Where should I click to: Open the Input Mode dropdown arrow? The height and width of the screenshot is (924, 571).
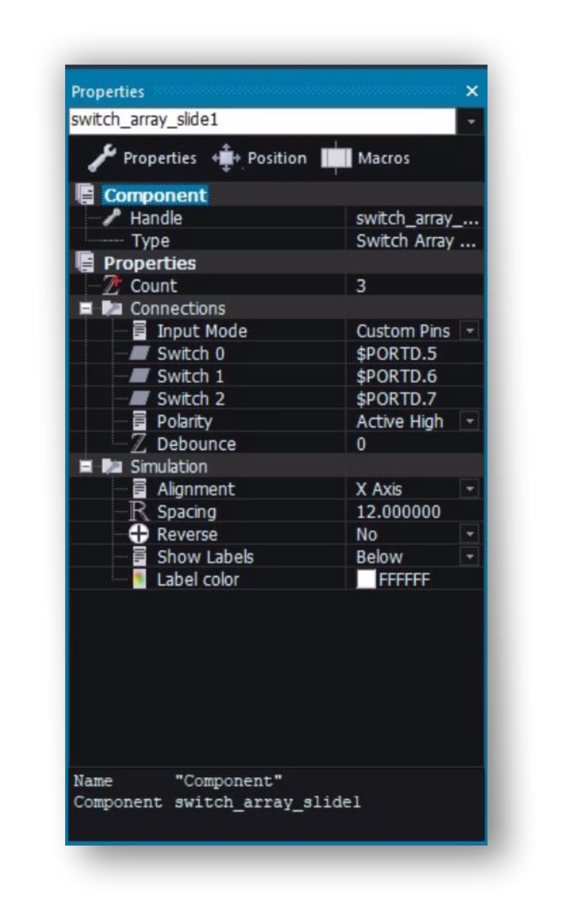[x=469, y=331]
